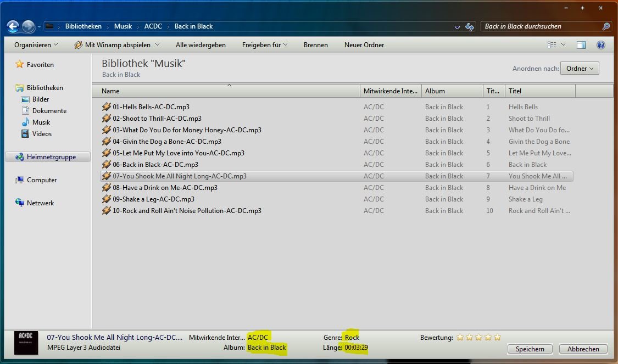Open Anordnen nach Ordner dropdown
Screen dimensions: 618x364
coord(580,69)
